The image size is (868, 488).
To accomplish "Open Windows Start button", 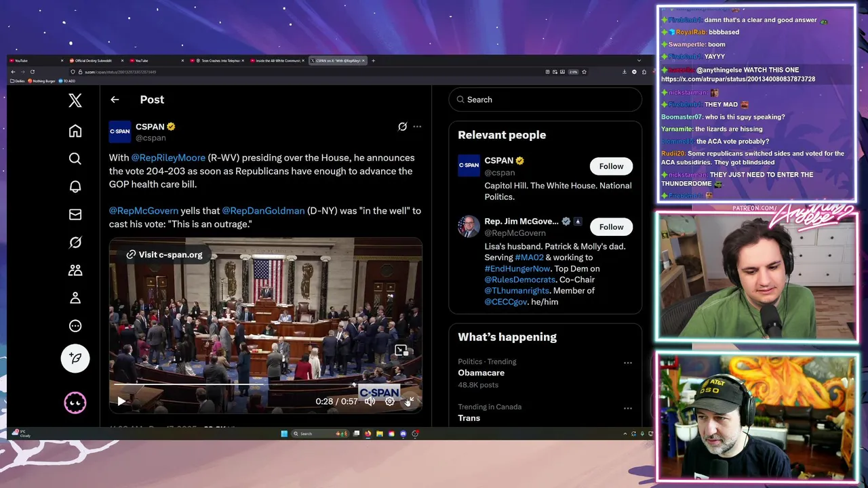I will pyautogui.click(x=284, y=434).
